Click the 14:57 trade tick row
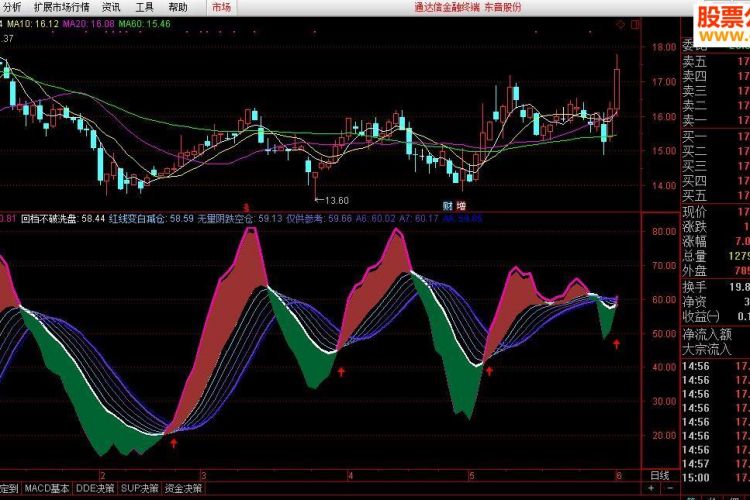 [x=716, y=464]
